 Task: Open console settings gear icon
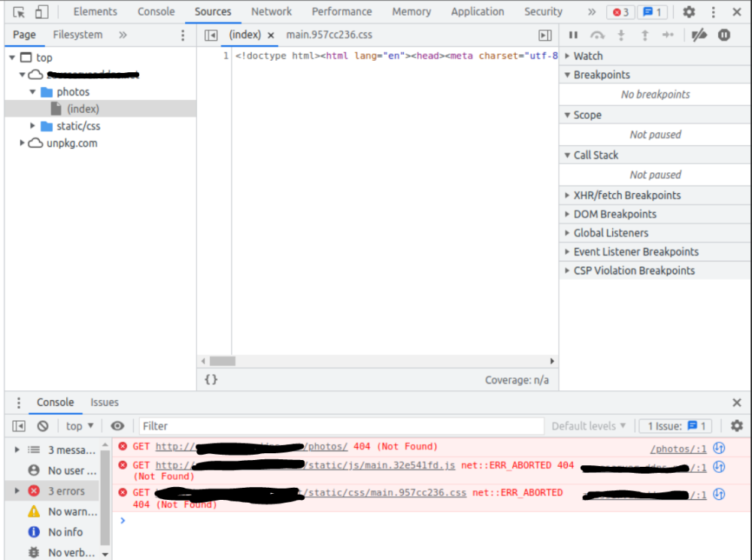[737, 425]
